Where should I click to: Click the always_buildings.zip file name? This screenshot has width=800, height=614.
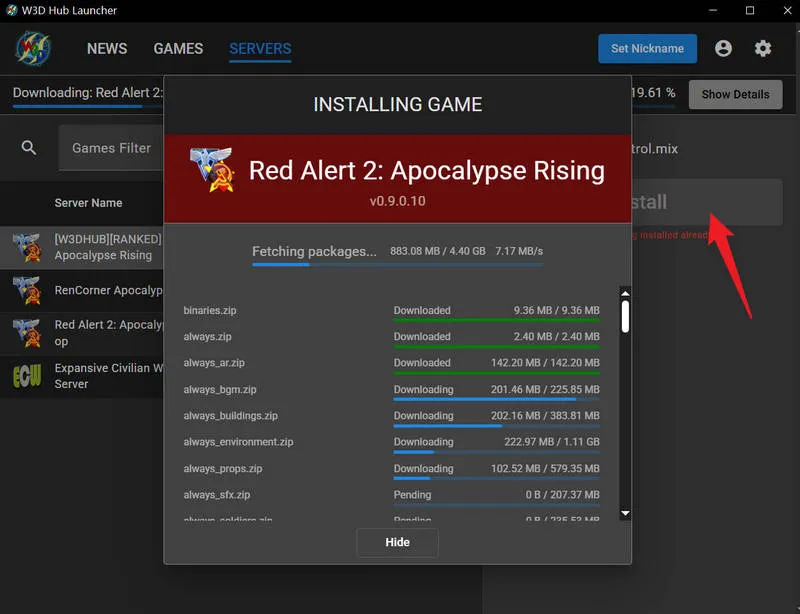tap(231, 415)
